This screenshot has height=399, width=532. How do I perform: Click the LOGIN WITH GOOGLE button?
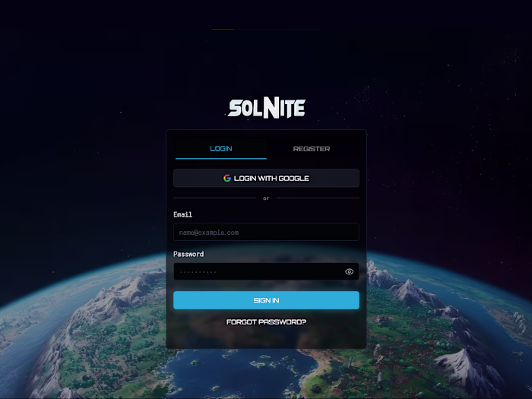(x=266, y=178)
